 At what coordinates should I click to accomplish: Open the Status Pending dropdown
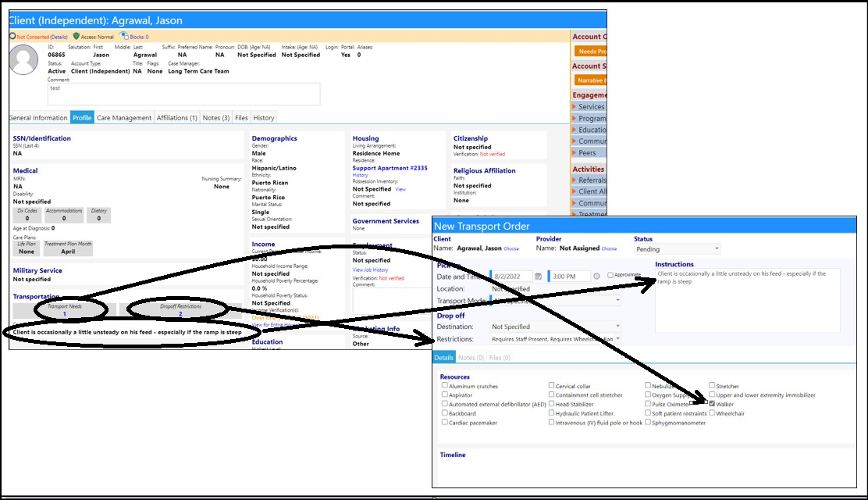[x=677, y=249]
